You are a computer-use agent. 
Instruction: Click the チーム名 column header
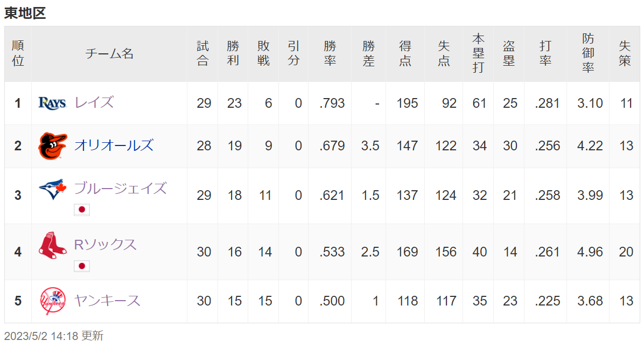[109, 53]
